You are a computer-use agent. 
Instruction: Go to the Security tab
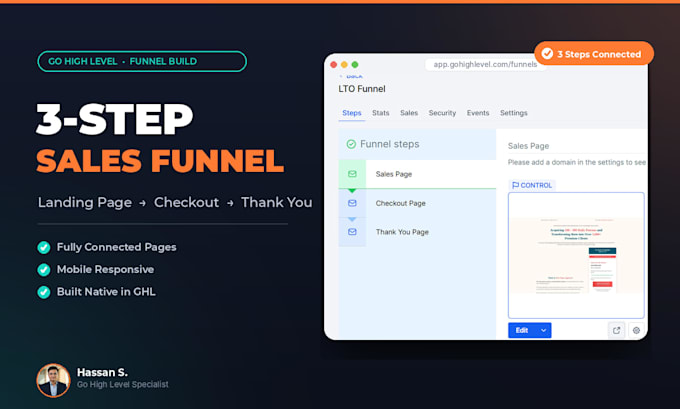pyautogui.click(x=442, y=113)
